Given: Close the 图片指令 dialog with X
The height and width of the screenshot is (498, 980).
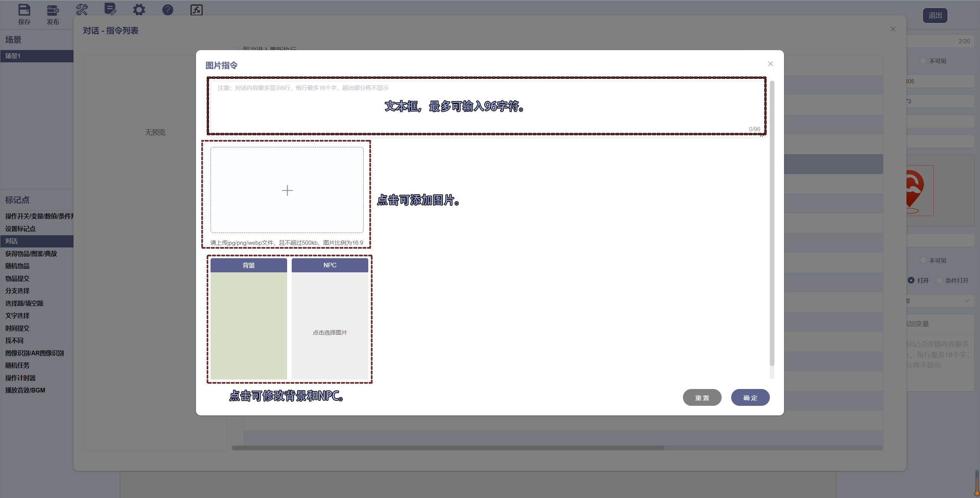Looking at the screenshot, I should point(771,64).
